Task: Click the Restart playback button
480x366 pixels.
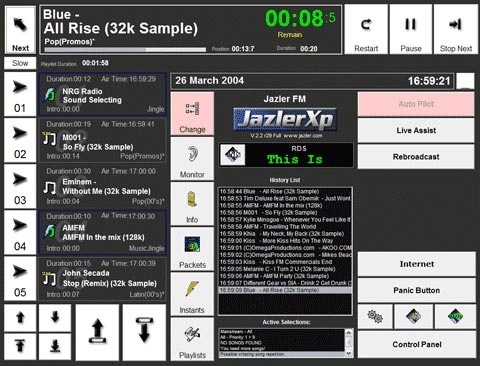Action: point(366,29)
